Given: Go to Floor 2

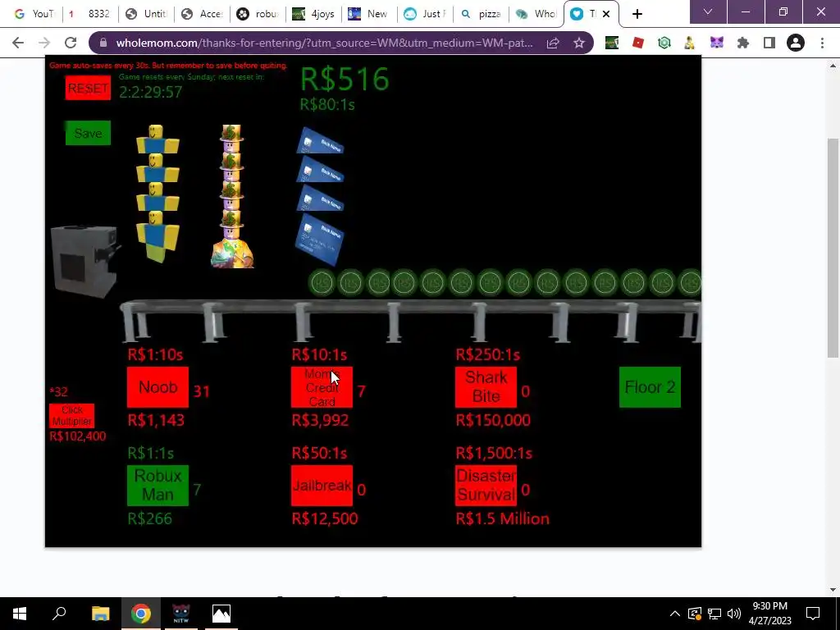Looking at the screenshot, I should [650, 387].
